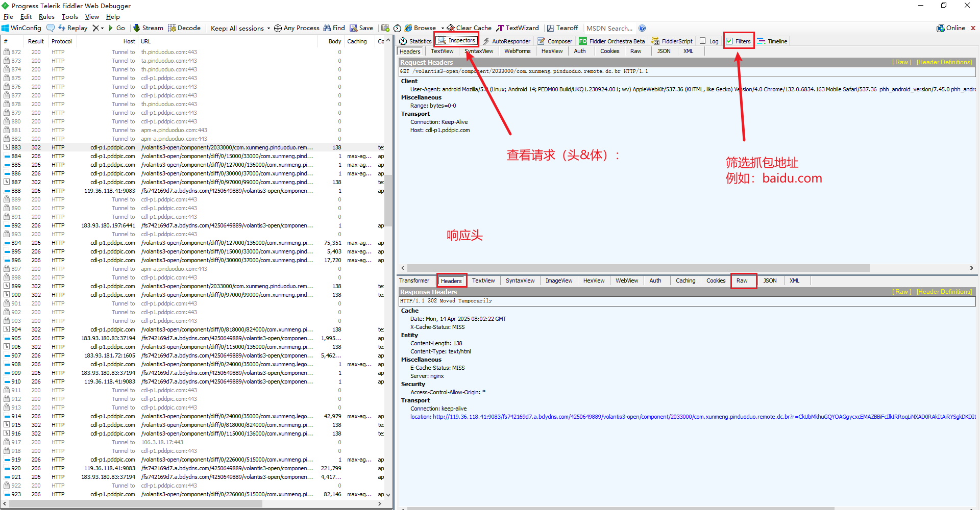
Task: Replay the selected sessions
Action: [72, 28]
